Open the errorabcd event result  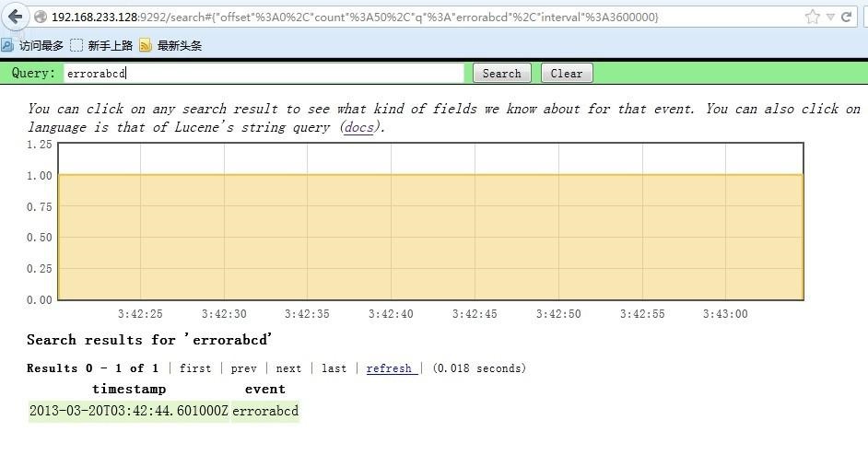tap(265, 412)
